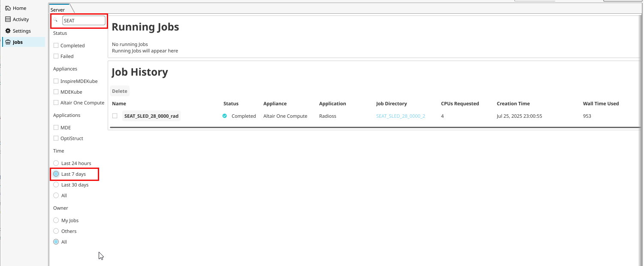Screen dimensions: 644x266
Task: Click the Completed status check icon
Action: pos(224,116)
